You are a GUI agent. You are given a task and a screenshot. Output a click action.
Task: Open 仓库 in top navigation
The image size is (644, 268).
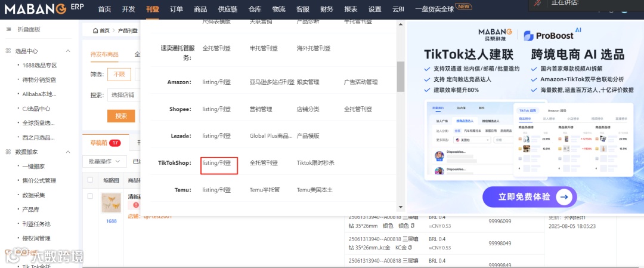[255, 9]
